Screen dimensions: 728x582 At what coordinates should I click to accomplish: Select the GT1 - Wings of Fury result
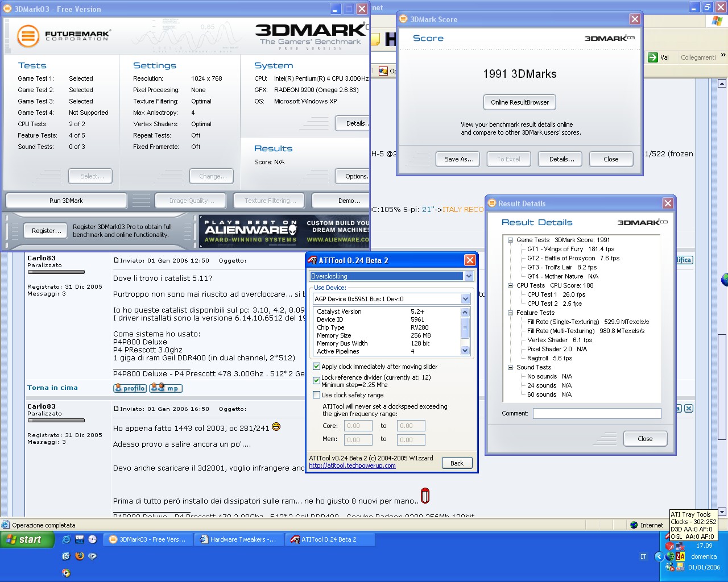tap(570, 249)
